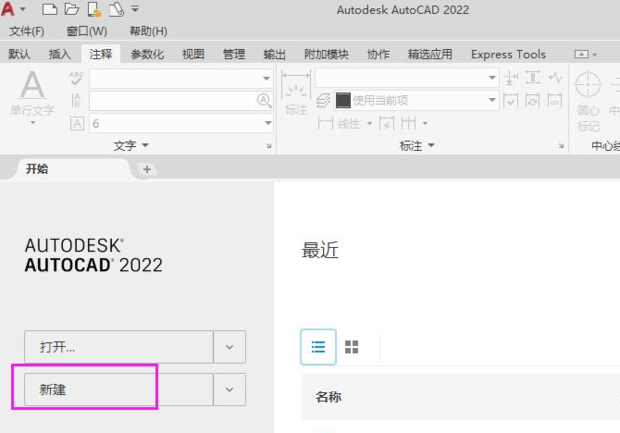Open the 文件(F) menu
The height and width of the screenshot is (433, 620).
point(26,31)
